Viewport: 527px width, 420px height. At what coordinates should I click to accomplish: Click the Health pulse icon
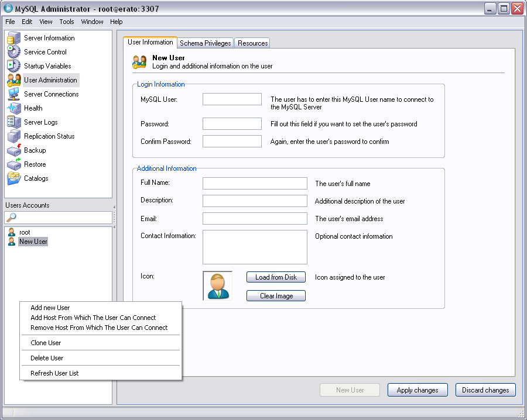tap(14, 108)
